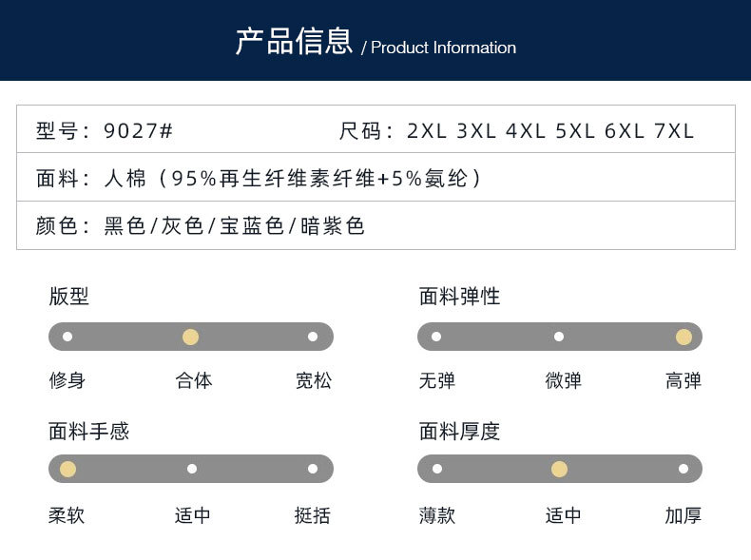Choose the middle 适中 dot on 面料手感 bar
The image size is (751, 560).
[x=192, y=469]
